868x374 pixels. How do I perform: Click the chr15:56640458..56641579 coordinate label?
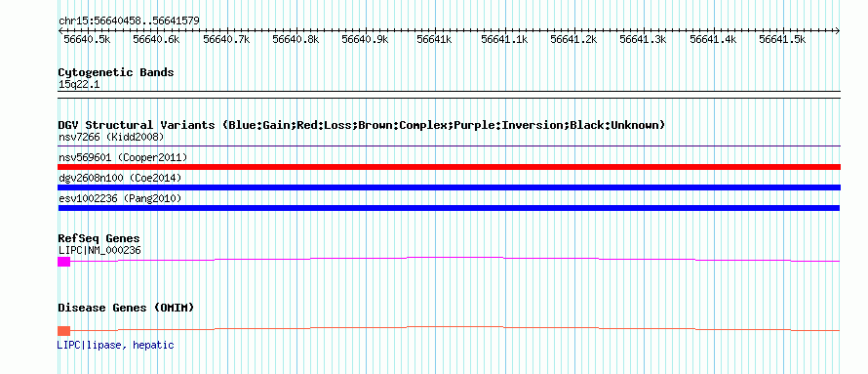[x=129, y=21]
